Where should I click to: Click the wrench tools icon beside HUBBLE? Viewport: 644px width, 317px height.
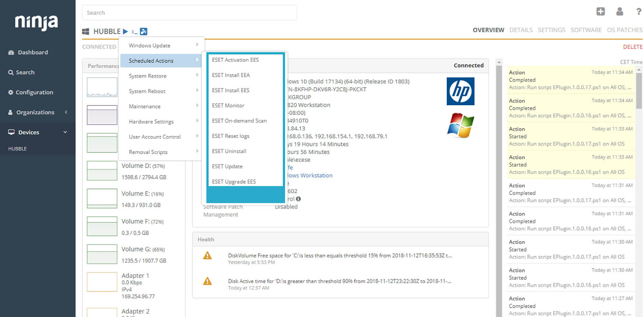[144, 32]
